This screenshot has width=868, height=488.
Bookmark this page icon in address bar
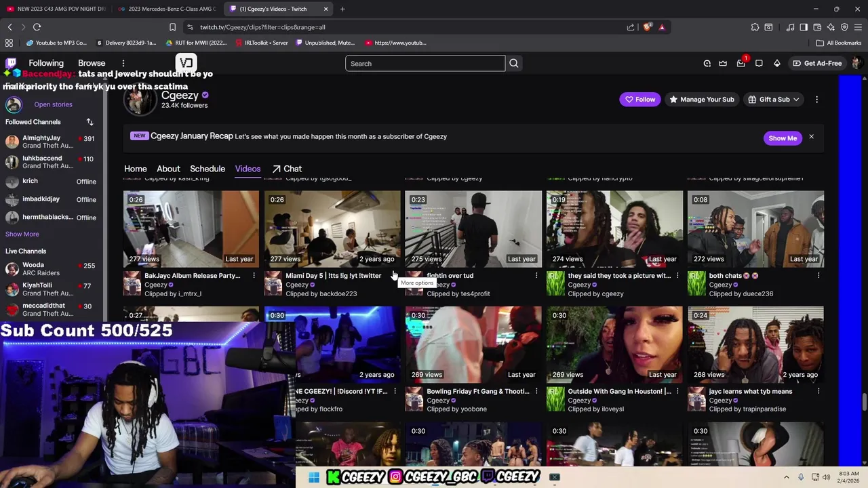point(172,27)
